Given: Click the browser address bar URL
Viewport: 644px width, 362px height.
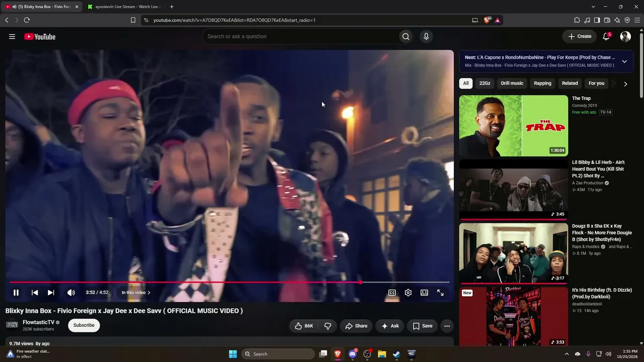Looking at the screenshot, I should point(234,20).
